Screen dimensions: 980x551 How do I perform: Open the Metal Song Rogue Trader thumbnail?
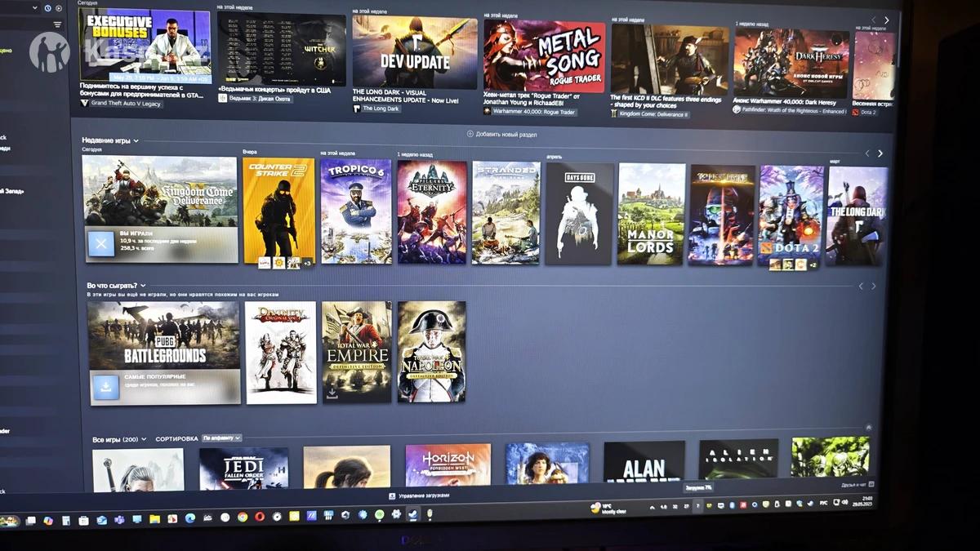(x=545, y=56)
